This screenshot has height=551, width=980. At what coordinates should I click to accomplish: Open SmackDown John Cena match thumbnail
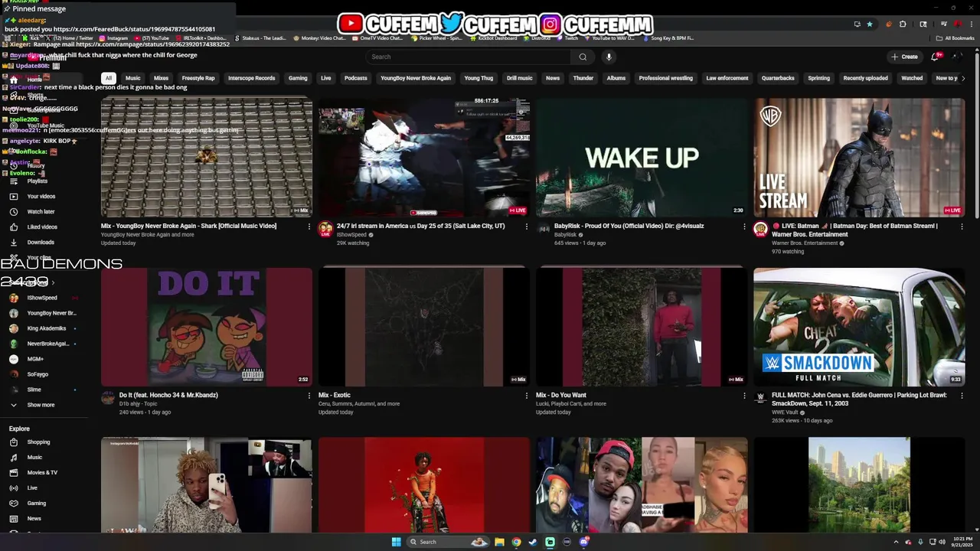tap(859, 327)
